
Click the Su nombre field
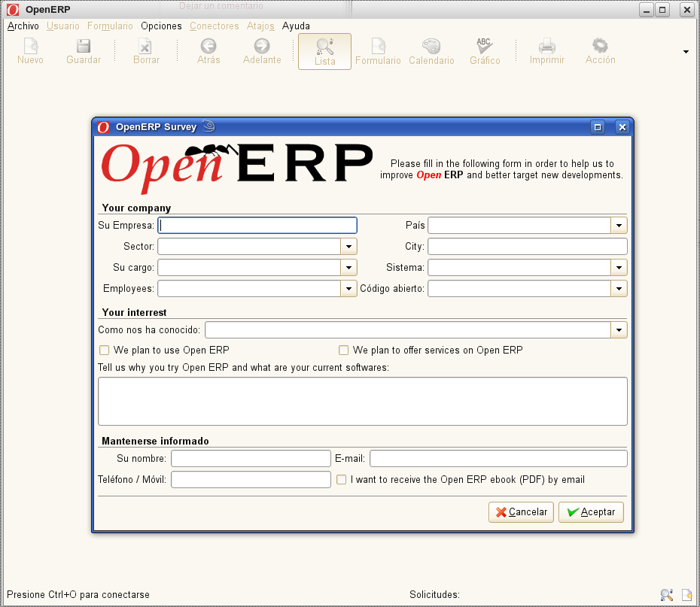pos(251,459)
